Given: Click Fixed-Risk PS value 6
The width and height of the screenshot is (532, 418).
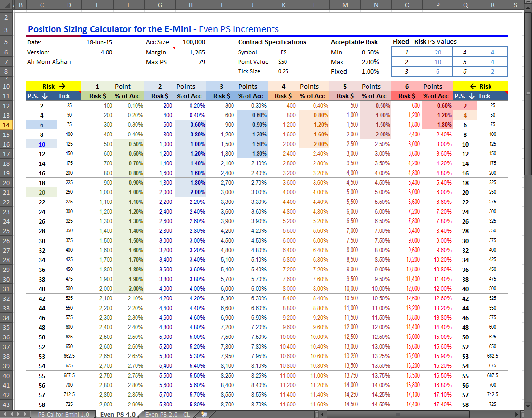Looking at the screenshot, I should tap(438, 71).
